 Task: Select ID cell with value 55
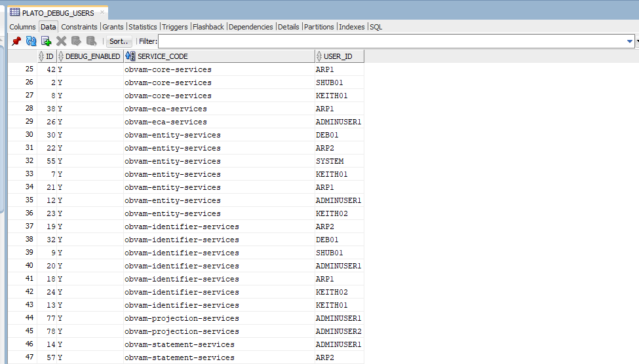[x=47, y=161]
